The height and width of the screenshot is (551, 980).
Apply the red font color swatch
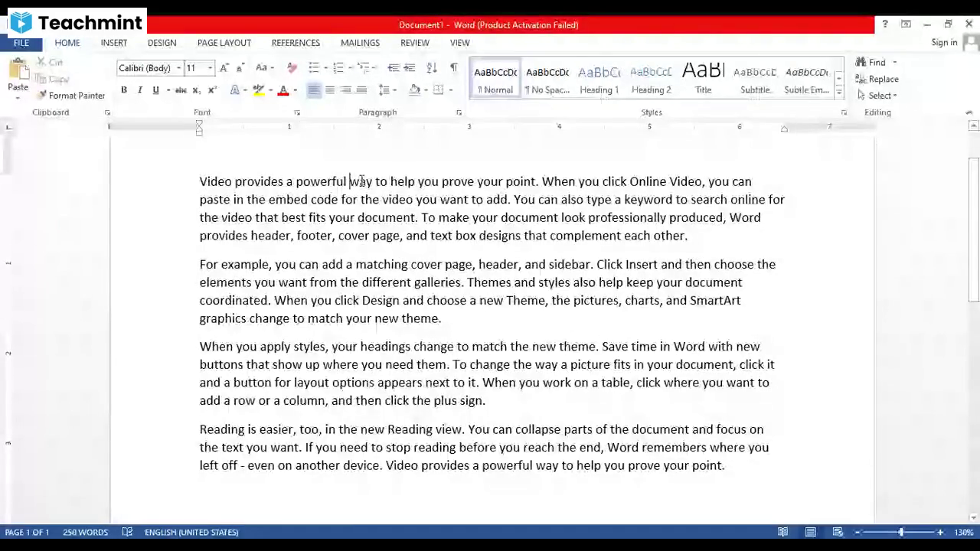click(x=283, y=90)
